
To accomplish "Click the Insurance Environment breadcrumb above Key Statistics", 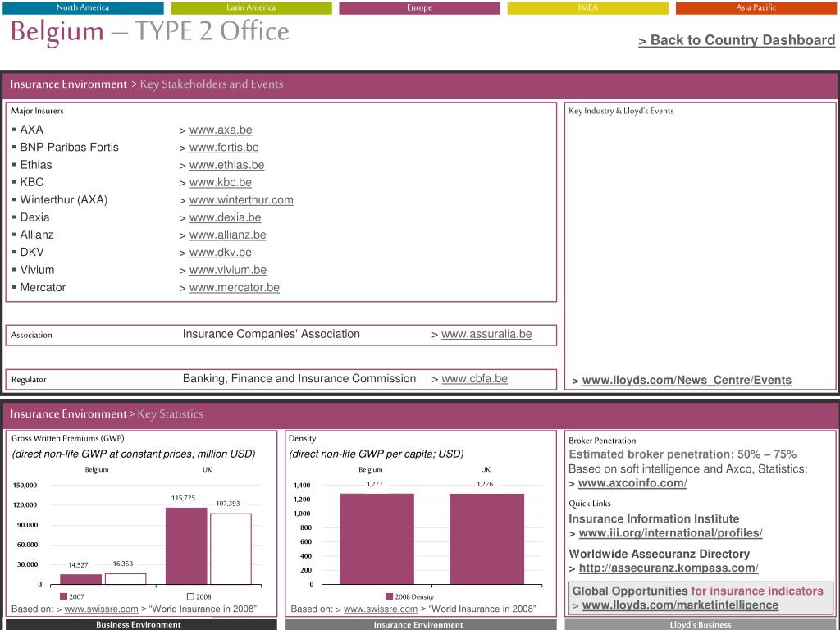I will coord(69,414).
